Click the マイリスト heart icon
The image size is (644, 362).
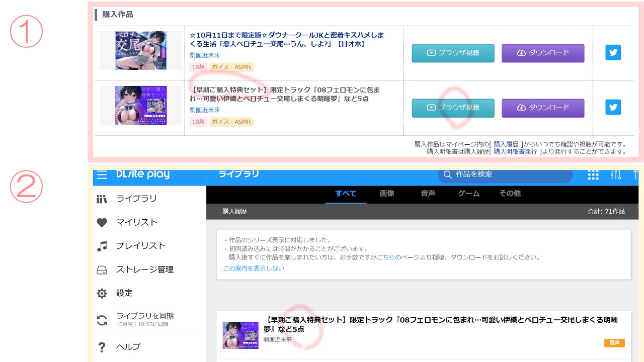[102, 223]
